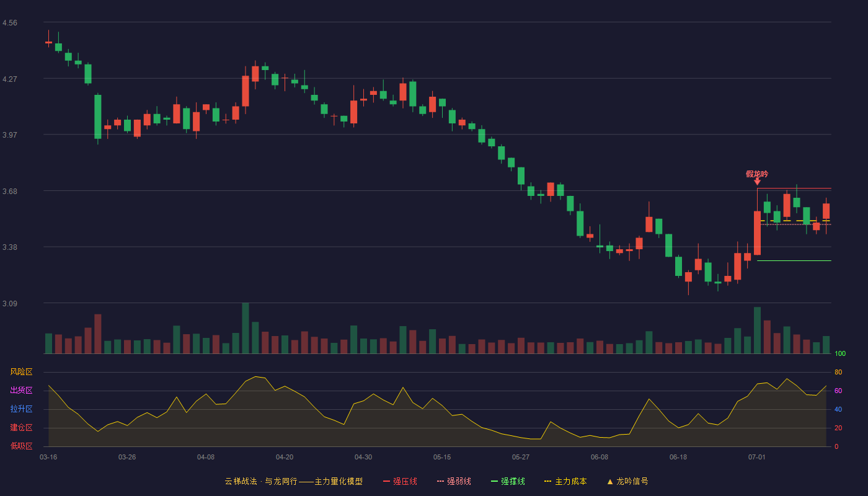Viewport: 868px width, 496px height.
Task: Select the 建仓区 zone label
Action: [x=21, y=428]
